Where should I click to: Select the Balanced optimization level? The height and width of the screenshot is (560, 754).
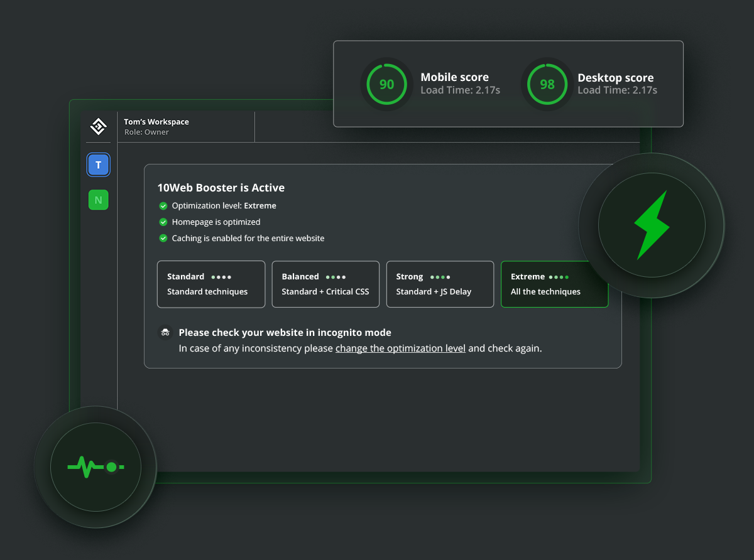[325, 284]
